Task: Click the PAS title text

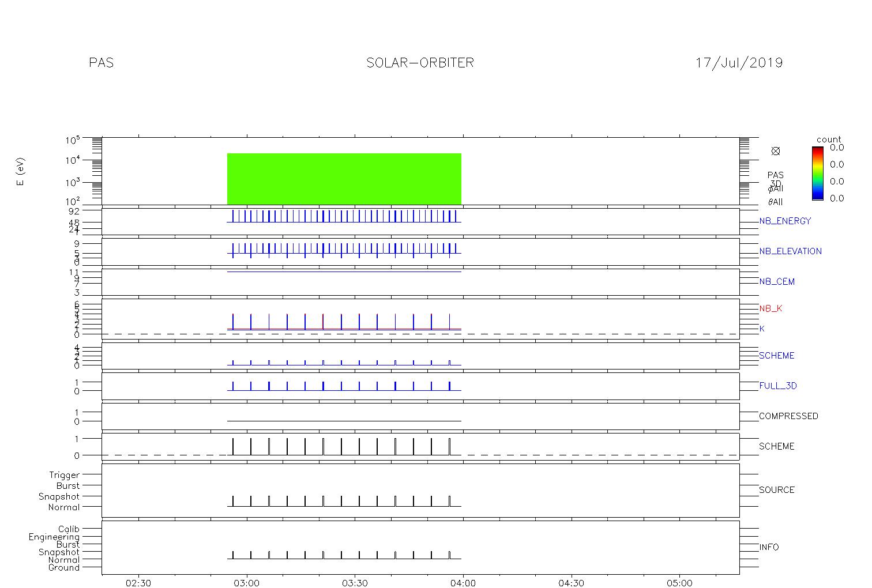Action: (x=102, y=63)
